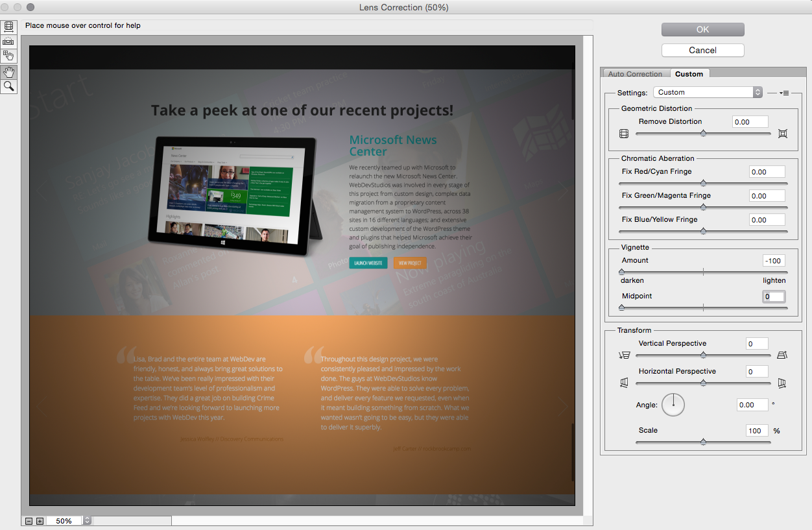Image resolution: width=812 pixels, height=530 pixels.
Task: Click the Blue/Yellow Fringe value field
Action: click(x=767, y=220)
